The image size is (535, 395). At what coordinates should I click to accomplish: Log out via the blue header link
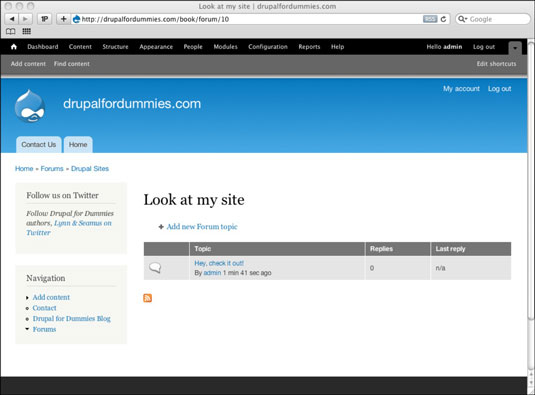point(500,89)
